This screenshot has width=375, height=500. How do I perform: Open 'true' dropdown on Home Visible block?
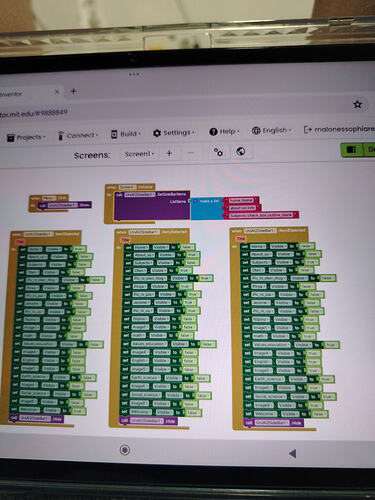(79, 249)
